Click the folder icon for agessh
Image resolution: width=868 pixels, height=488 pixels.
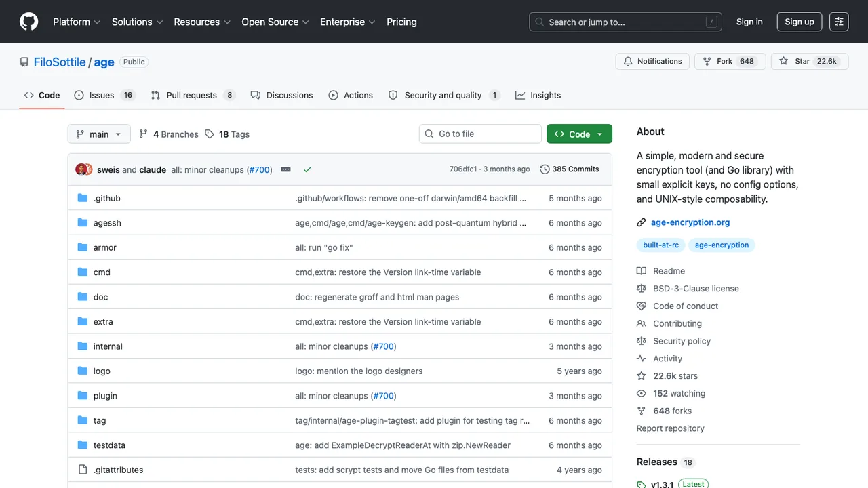click(83, 222)
